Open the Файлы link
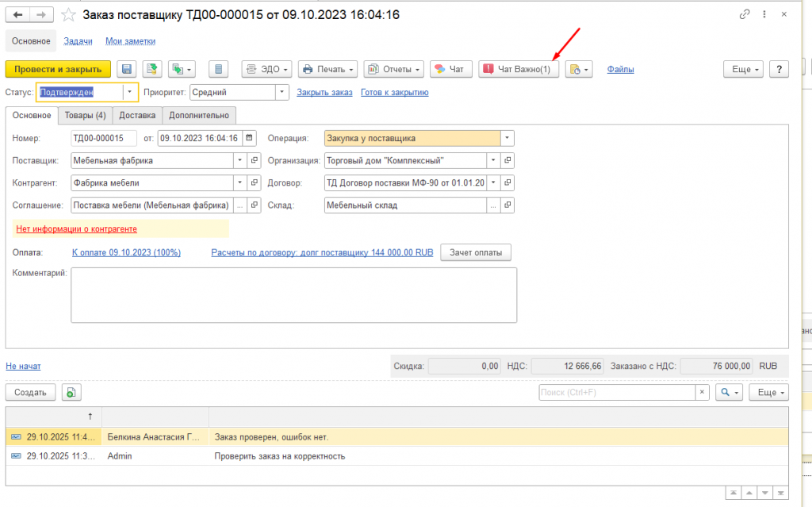Viewport: 812px width, 507px height. click(x=620, y=69)
